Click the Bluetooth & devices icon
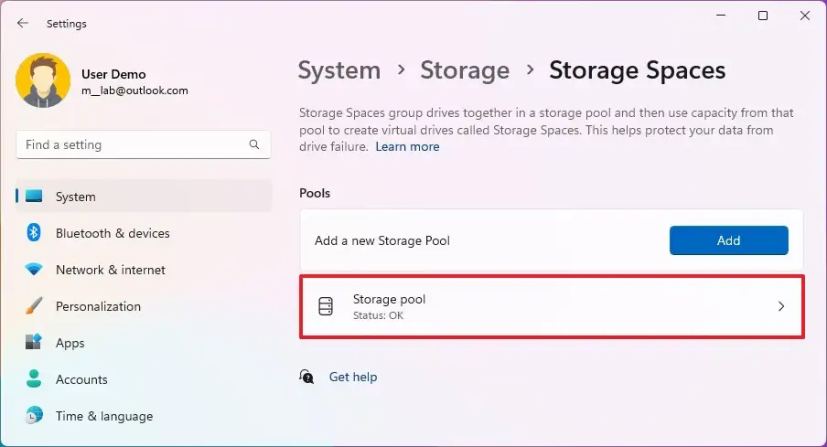The height and width of the screenshot is (447, 827). pyautogui.click(x=34, y=233)
